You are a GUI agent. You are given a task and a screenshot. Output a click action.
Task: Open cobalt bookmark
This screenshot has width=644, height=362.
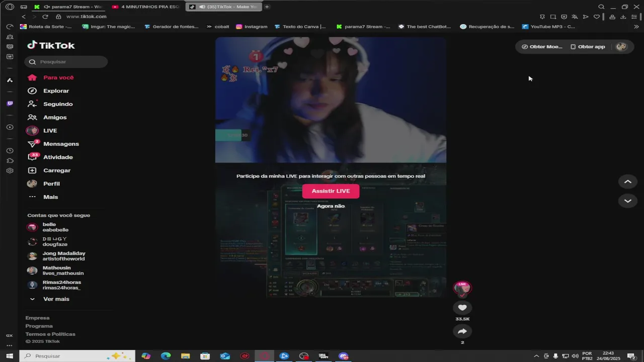[x=218, y=27]
